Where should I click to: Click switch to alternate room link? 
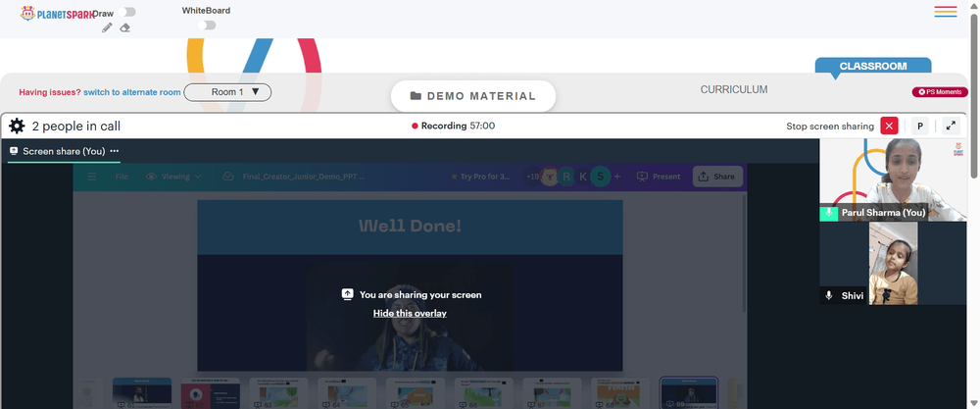(x=132, y=92)
